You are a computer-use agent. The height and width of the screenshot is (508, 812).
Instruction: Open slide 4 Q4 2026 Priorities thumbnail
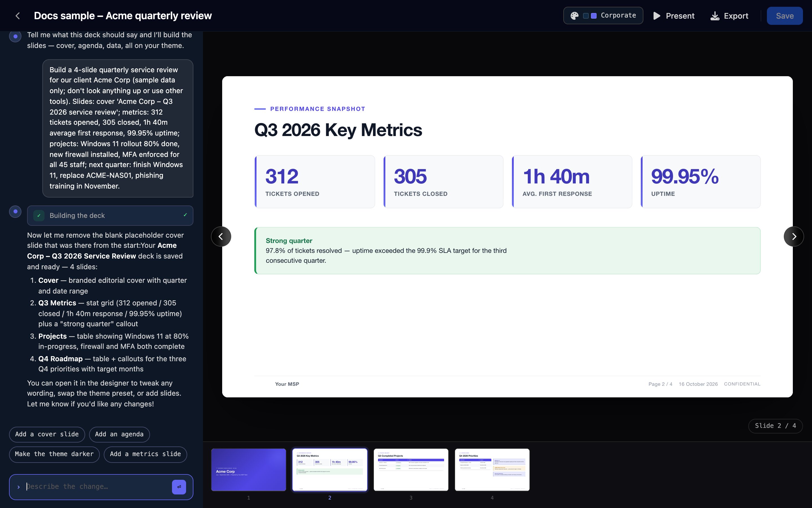[492, 470]
